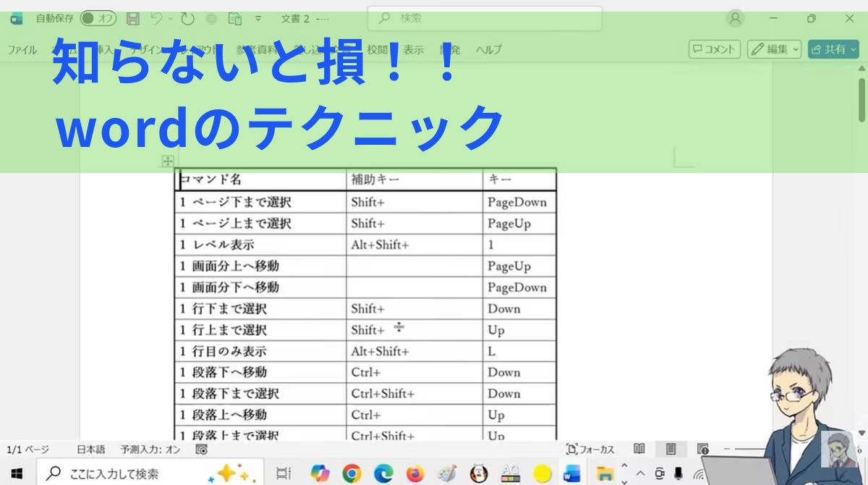Open the ヘルプ ribbon tab
The height and width of the screenshot is (485, 868).
[x=488, y=50]
